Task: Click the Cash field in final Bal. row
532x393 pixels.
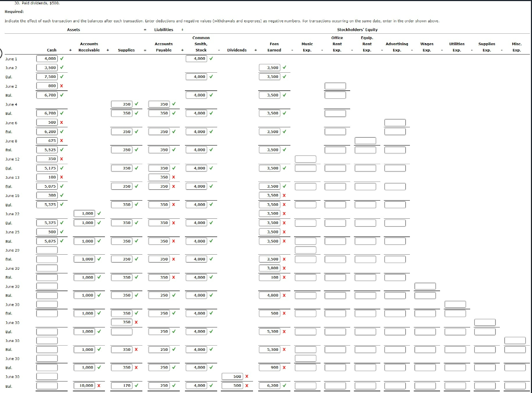Action: point(47,386)
